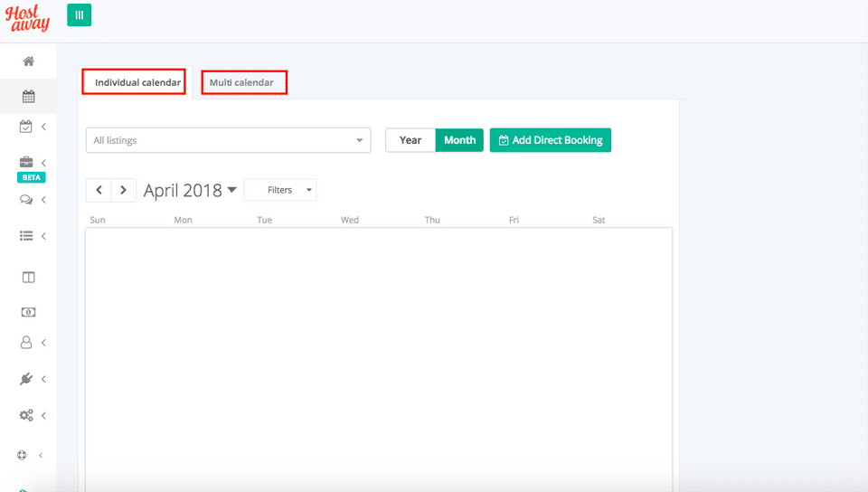Click the Thu column header
Viewport: 868px width, 492px height.
[x=432, y=220]
